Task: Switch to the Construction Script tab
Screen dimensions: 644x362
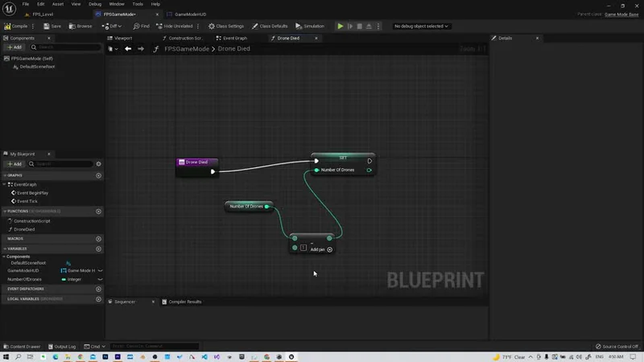Action: pyautogui.click(x=185, y=38)
